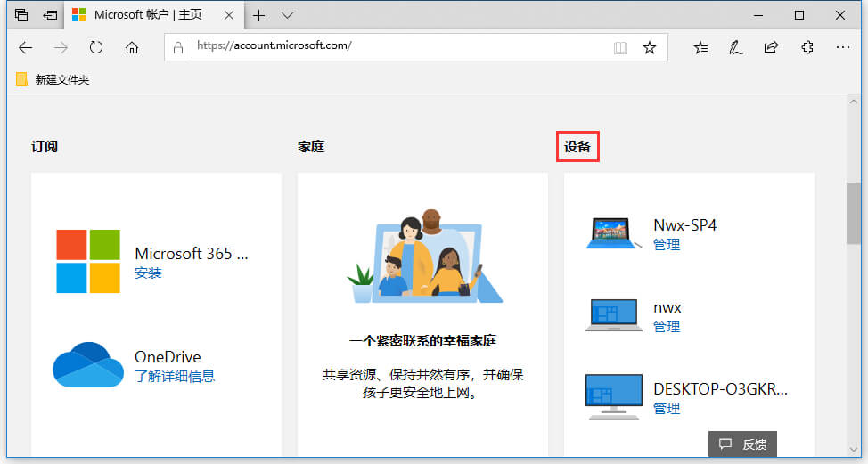The image size is (868, 464).
Task: Share this page icon
Action: (x=771, y=47)
